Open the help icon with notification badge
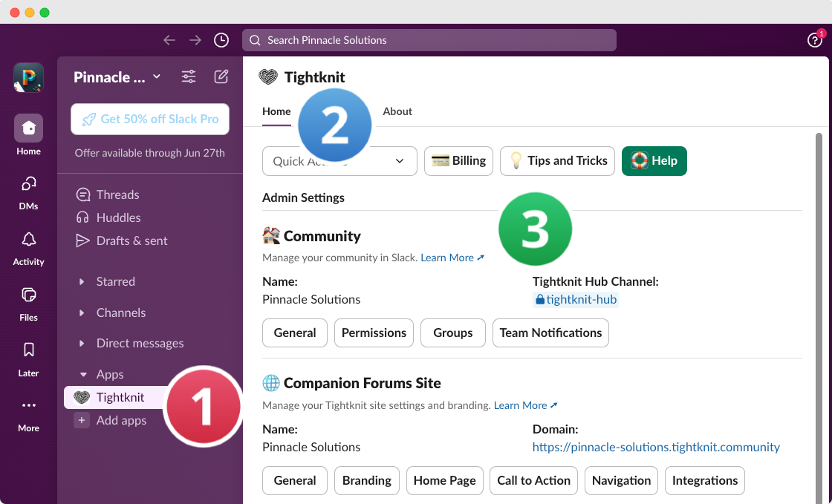Screen dimensions: 832x504 point(814,40)
